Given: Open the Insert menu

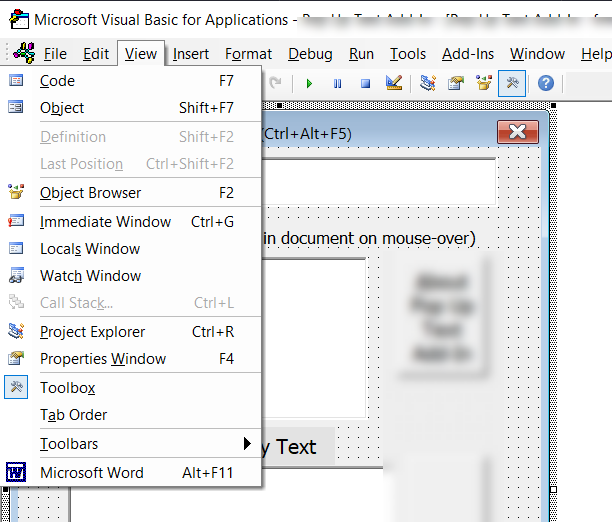Looking at the screenshot, I should point(191,54).
